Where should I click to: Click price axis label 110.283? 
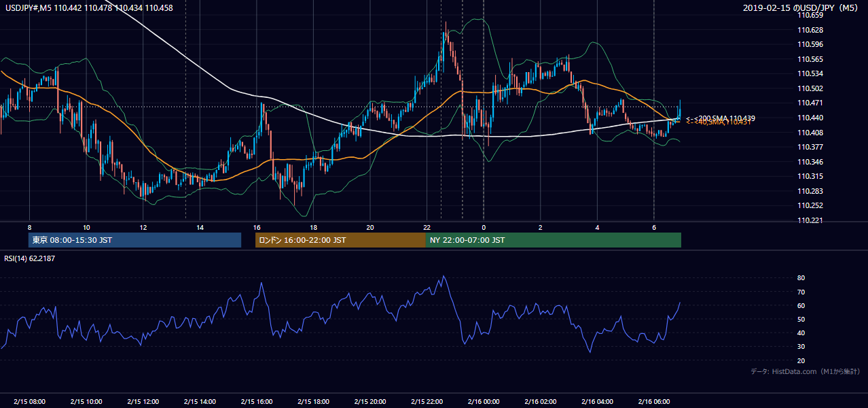812,191
